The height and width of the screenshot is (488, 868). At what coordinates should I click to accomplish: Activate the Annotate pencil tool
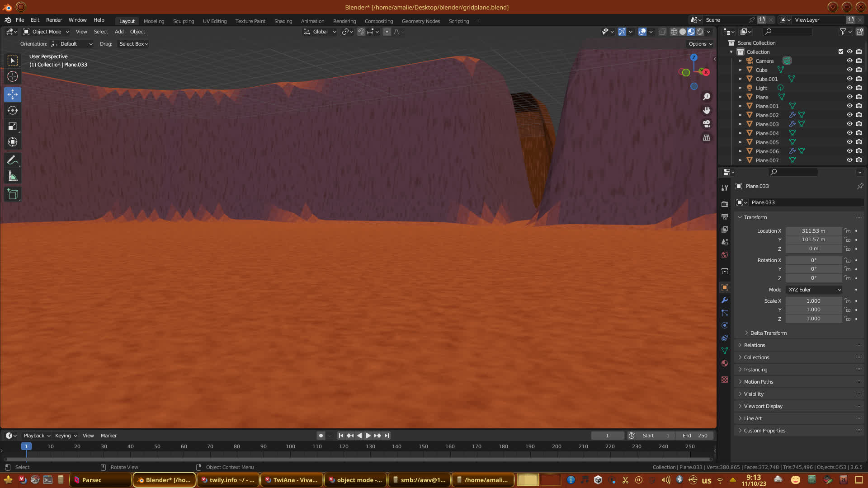tap(13, 160)
